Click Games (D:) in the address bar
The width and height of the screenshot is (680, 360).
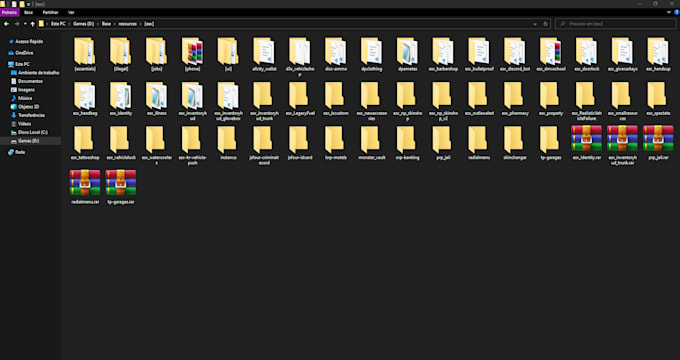(84, 24)
